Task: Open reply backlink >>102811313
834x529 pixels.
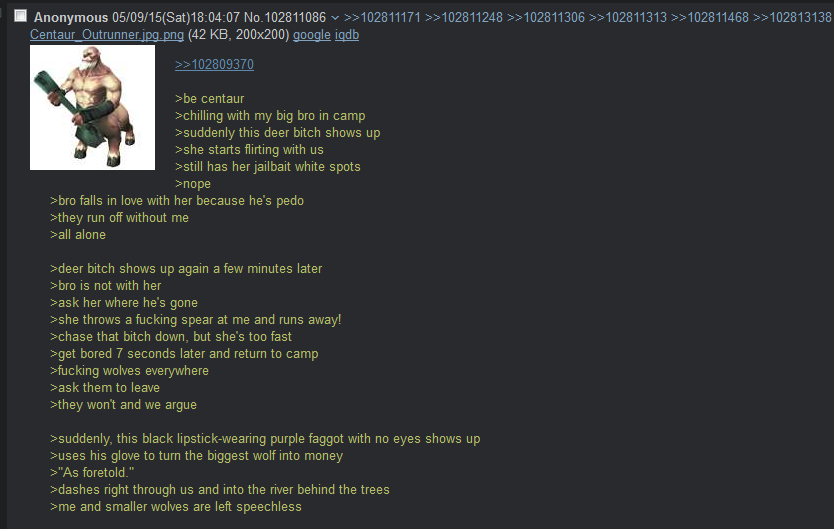Action: (628, 18)
